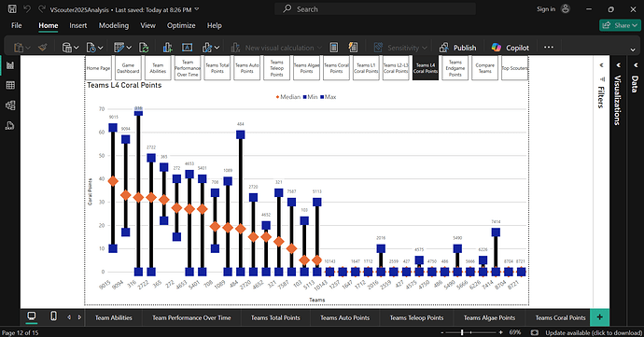Switch to mobile layout view
Screen dimensions: 644x337
(53, 316)
